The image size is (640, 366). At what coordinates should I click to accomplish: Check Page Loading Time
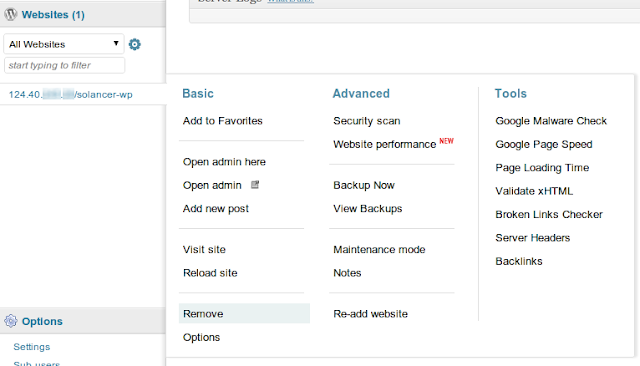coord(542,168)
